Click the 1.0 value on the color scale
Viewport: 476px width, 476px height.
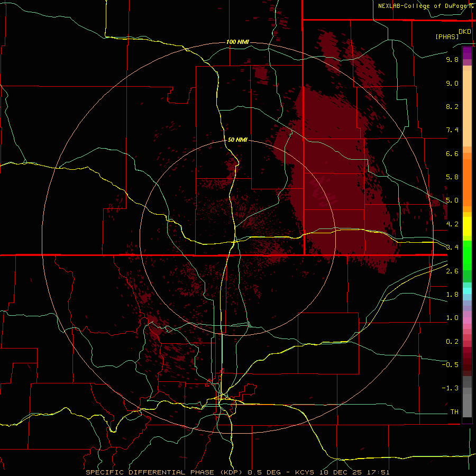[452, 318]
